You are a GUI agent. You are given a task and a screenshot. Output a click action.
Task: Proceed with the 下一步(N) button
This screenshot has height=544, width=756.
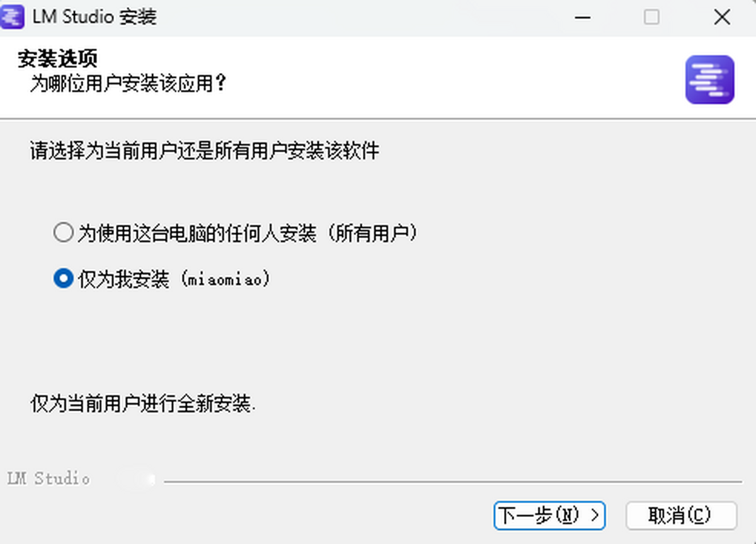pos(549,516)
